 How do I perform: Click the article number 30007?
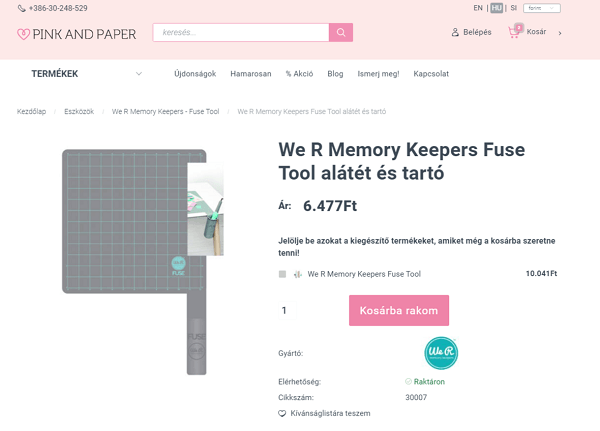pos(416,397)
